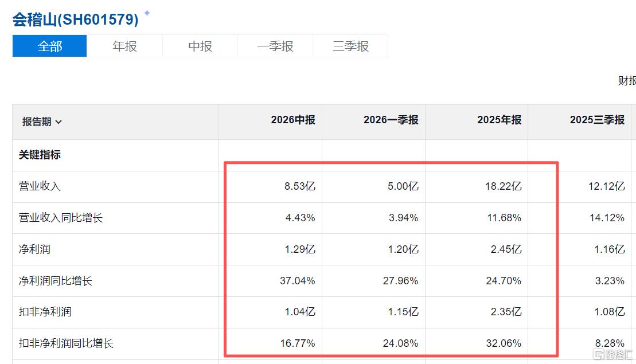Image resolution: width=636 pixels, height=364 pixels.
Task: Select the 2.35亿 扣非净利润 cell
Action: (506, 312)
